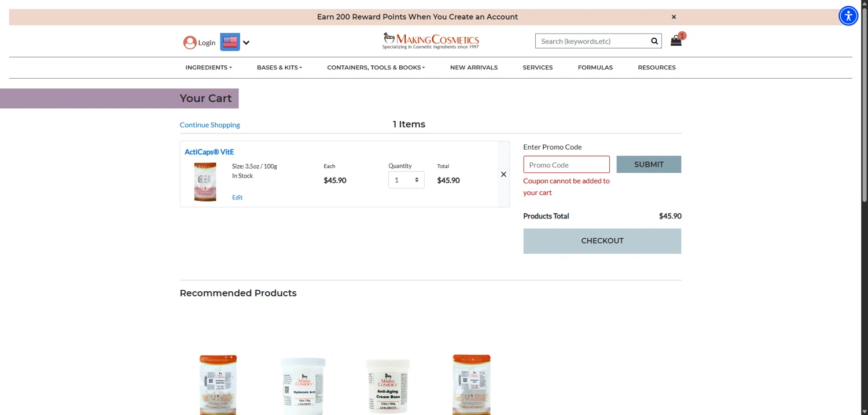
Task: Focus the keyword search field
Action: [x=591, y=41]
